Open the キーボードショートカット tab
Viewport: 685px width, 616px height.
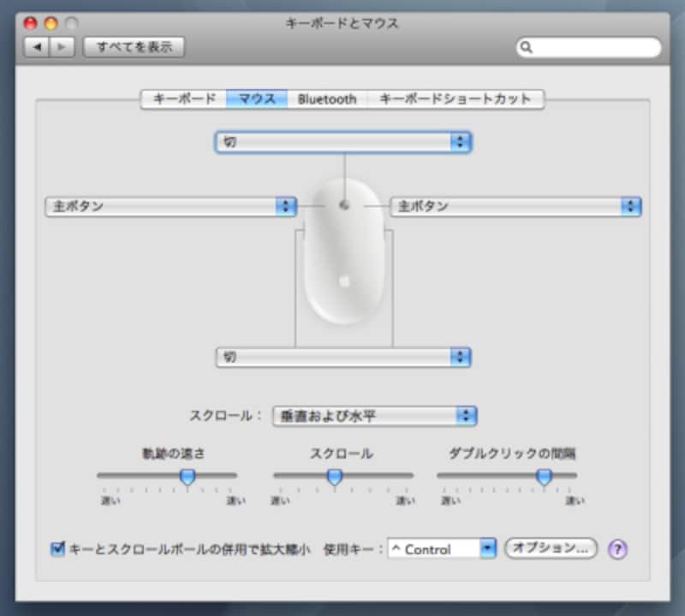click(x=456, y=99)
